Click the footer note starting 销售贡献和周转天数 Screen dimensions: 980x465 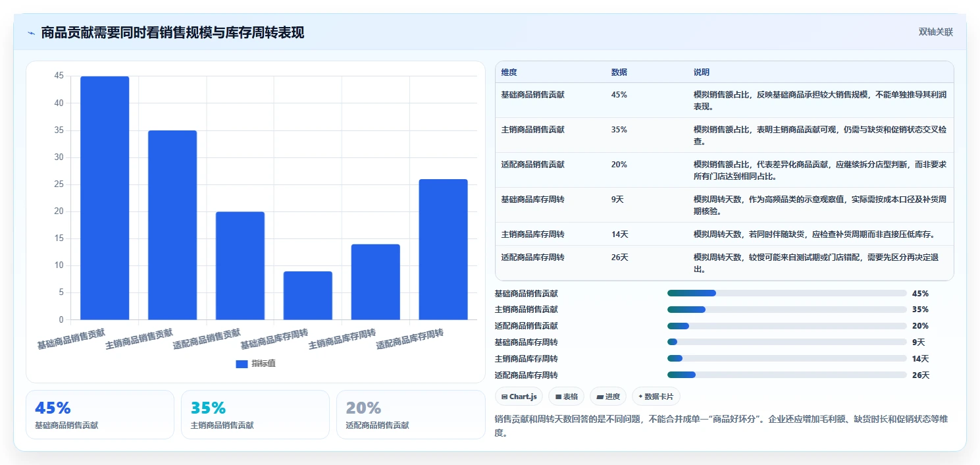[x=721, y=425]
